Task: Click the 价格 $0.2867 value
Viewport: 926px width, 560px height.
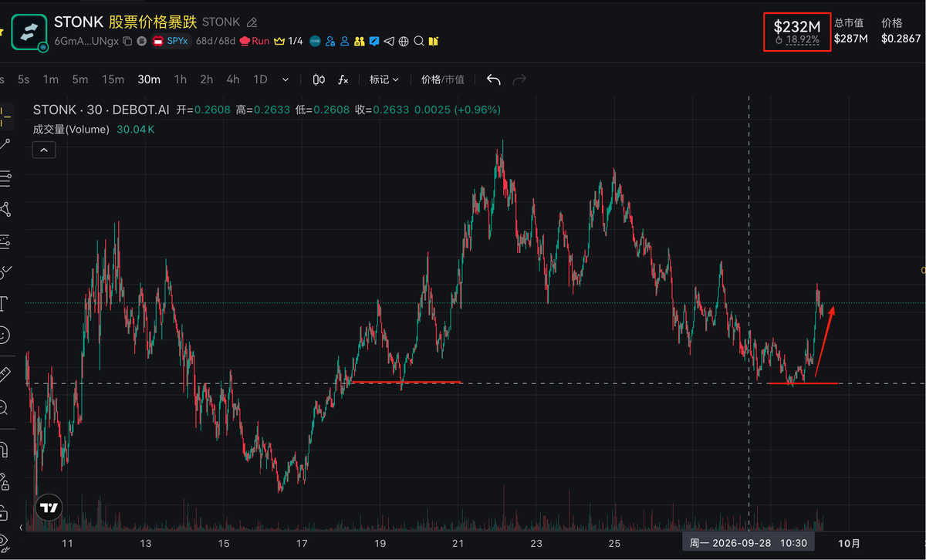Action: point(901,38)
